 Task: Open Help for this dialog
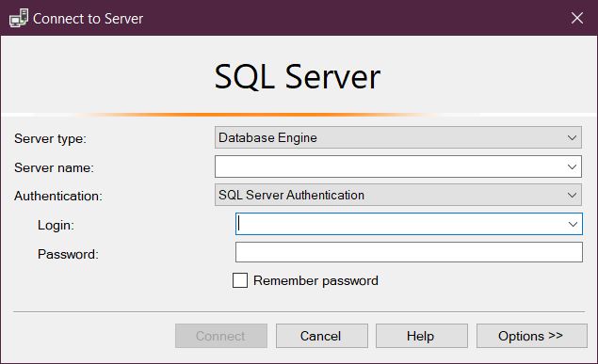click(422, 336)
